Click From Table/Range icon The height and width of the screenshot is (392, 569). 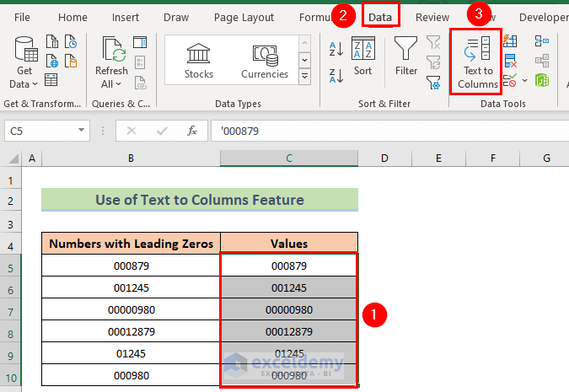pyautogui.click(x=51, y=80)
